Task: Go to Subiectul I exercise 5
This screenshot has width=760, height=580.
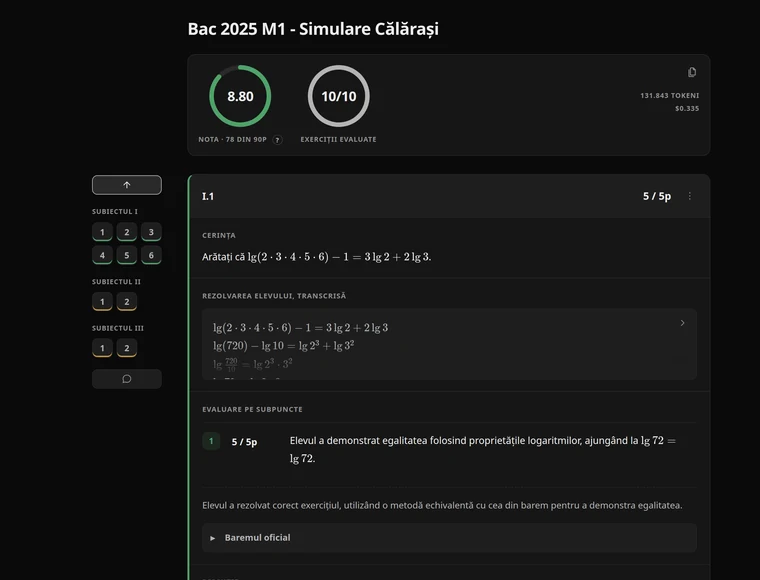Action: [127, 255]
